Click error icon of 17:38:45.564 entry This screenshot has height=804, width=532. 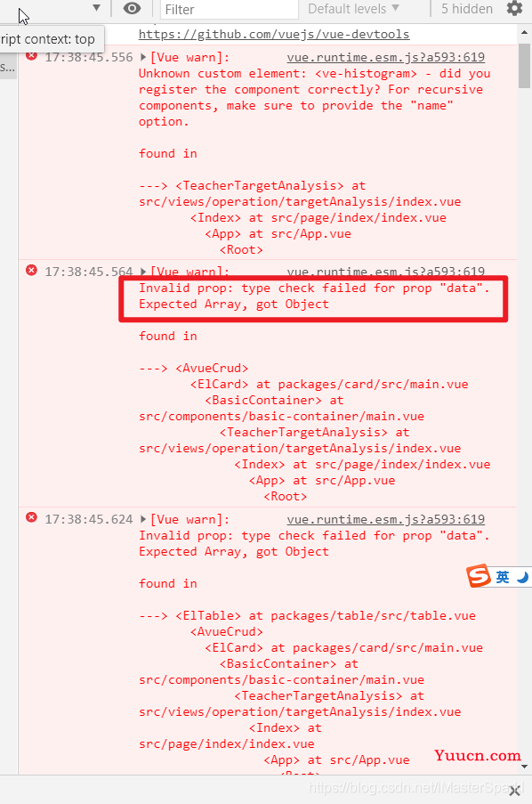pyautogui.click(x=31, y=270)
